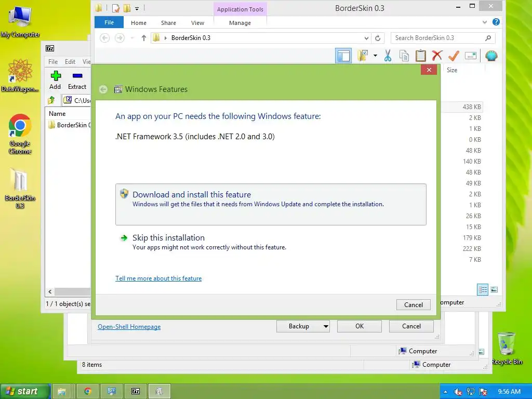Open the 7-Zip File menu

coord(53,62)
